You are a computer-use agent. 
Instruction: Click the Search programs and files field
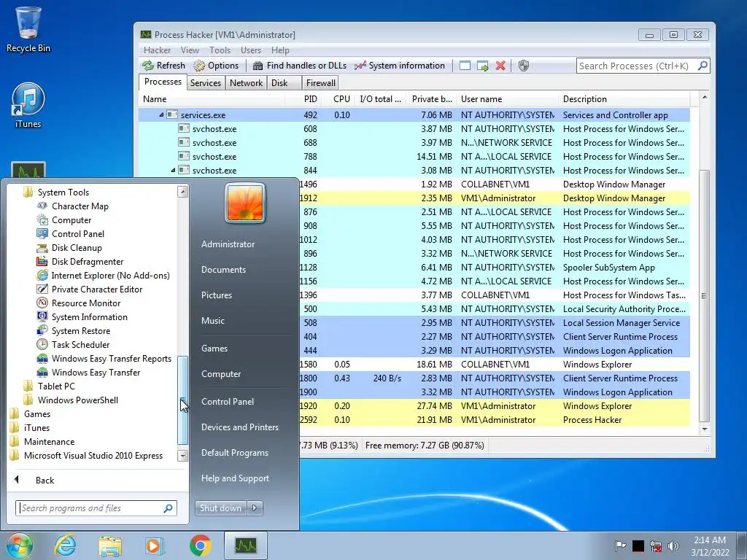point(96,508)
